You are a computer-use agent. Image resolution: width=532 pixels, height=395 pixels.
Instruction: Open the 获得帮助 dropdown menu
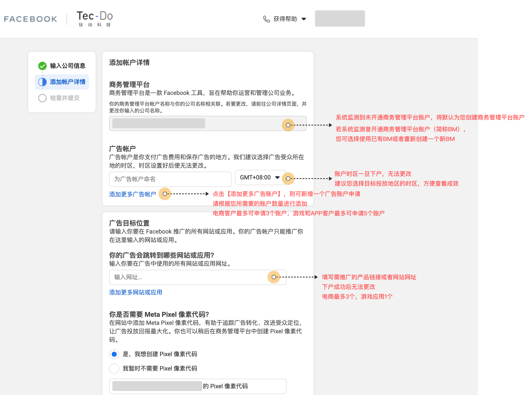tap(285, 19)
